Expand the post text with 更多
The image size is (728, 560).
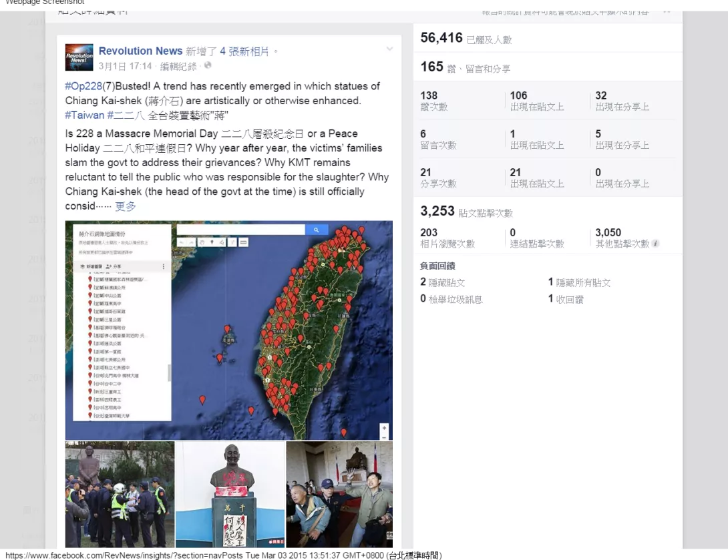(x=126, y=206)
